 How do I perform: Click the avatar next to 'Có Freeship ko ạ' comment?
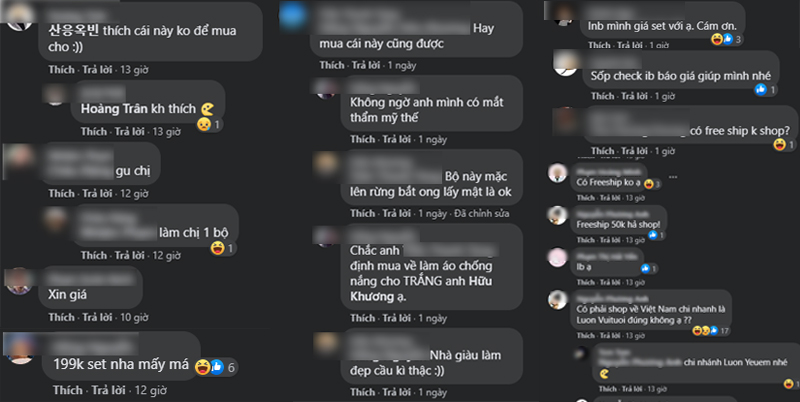tap(558, 173)
